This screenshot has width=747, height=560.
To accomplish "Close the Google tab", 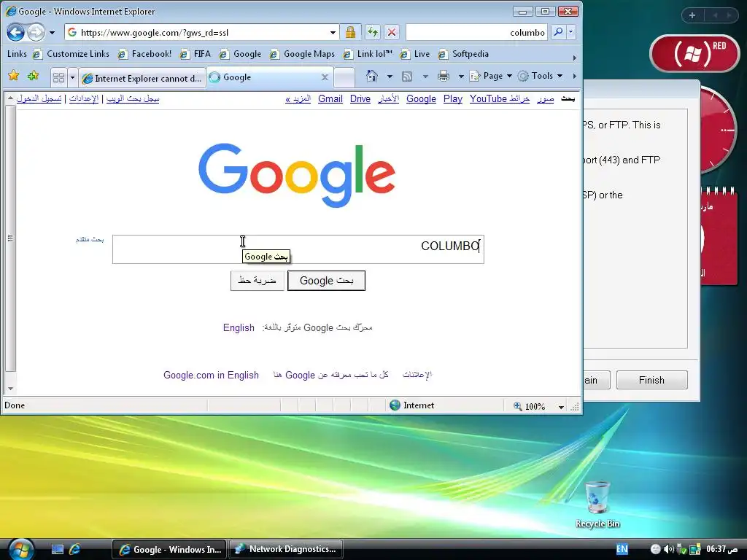I will (x=325, y=77).
